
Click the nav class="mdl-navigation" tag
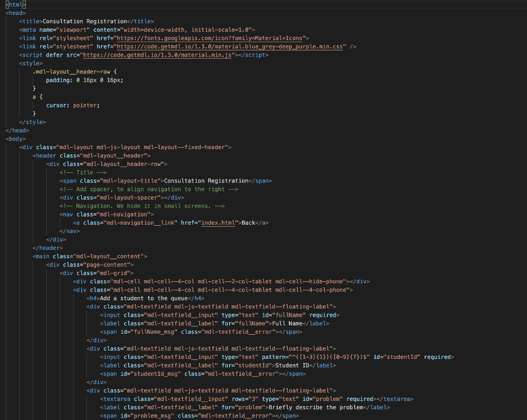pyautogui.click(x=107, y=214)
